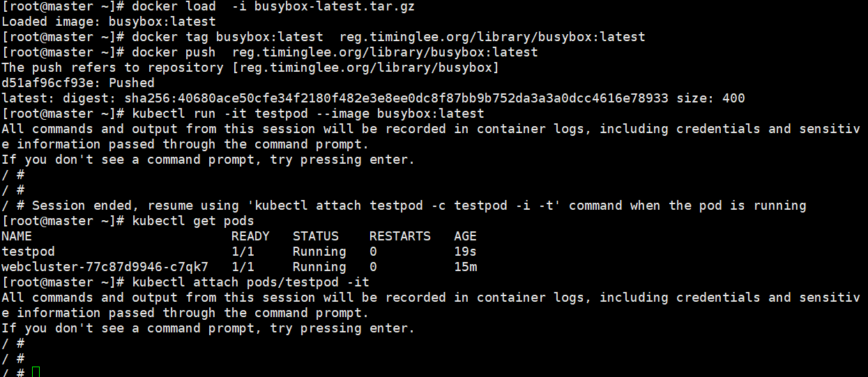
Task: Click the RESTARTS column header
Action: coord(399,236)
